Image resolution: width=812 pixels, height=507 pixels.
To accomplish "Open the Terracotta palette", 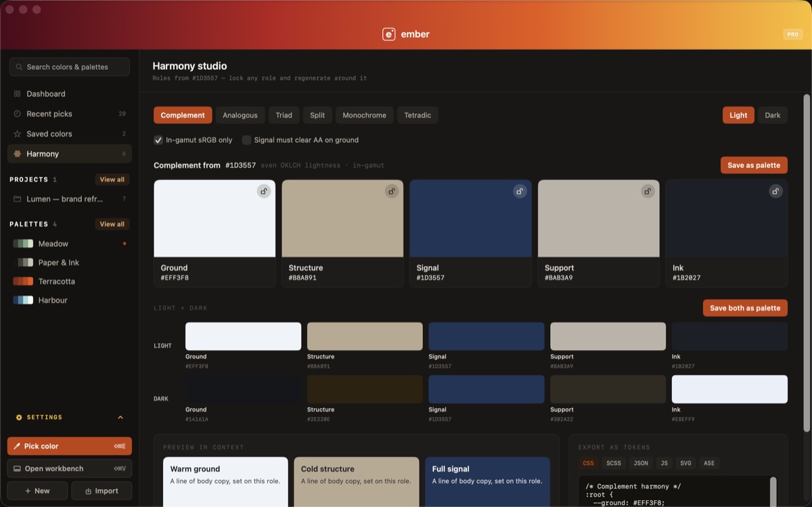I will pyautogui.click(x=70, y=282).
